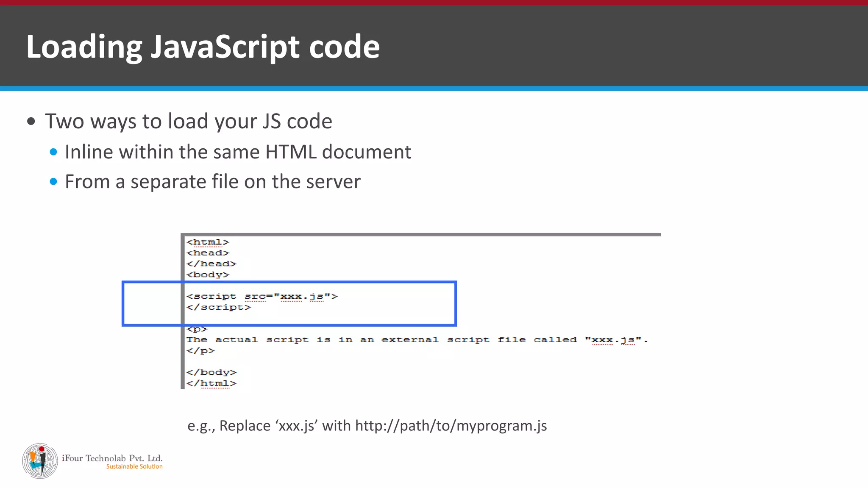Click 'Inline within the same HTML document'
The width and height of the screenshot is (868, 488).
click(x=238, y=152)
